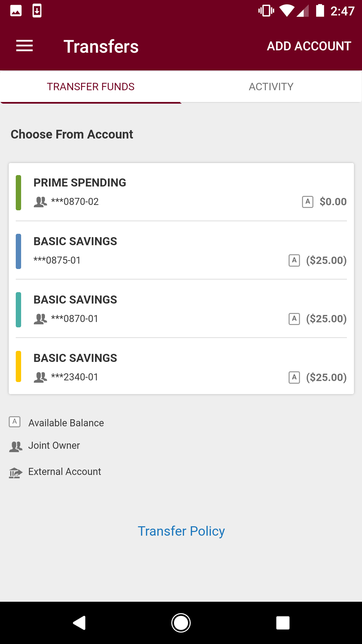Viewport: 362px width, 644px height.
Task: Tap the available balance icon beside $0.00
Action: tap(307, 202)
